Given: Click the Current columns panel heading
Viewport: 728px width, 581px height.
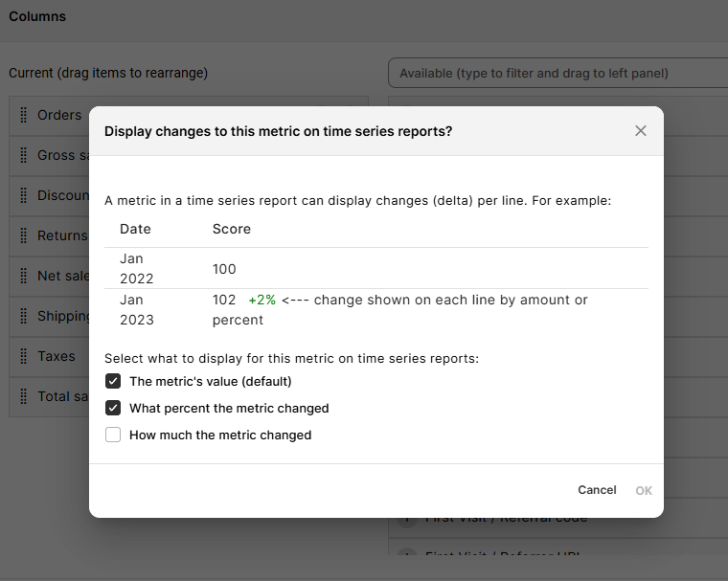Looking at the screenshot, I should [108, 73].
